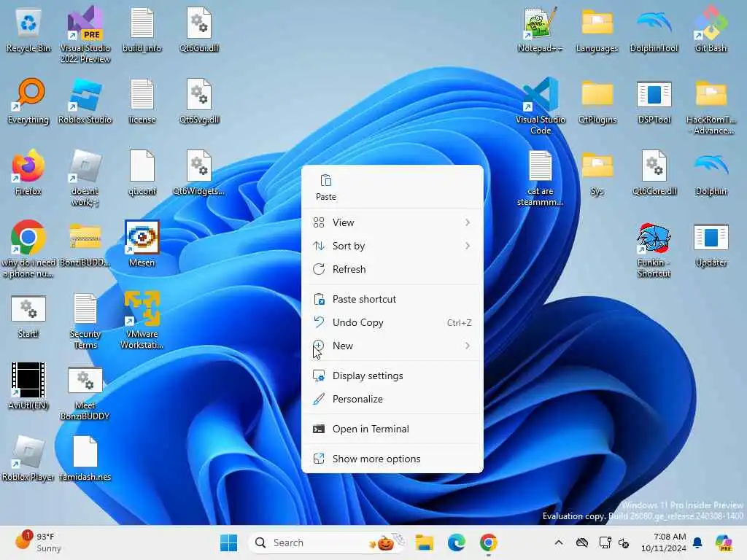
Task: Select the DolphinTool icon
Action: (654, 30)
